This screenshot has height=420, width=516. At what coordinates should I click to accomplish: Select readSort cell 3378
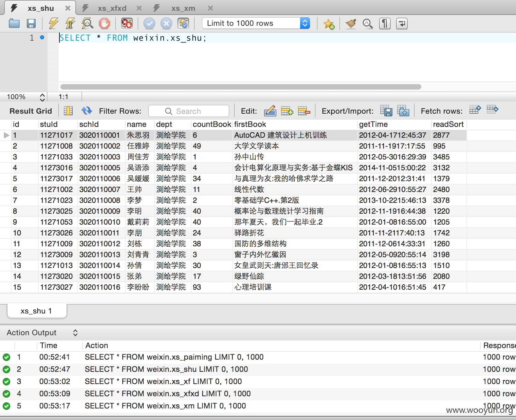pos(449,201)
